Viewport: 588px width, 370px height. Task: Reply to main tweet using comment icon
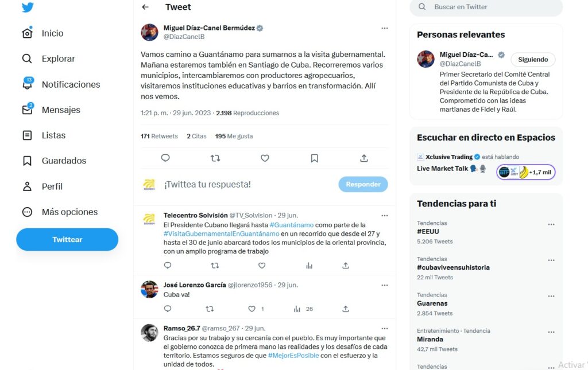tap(165, 158)
